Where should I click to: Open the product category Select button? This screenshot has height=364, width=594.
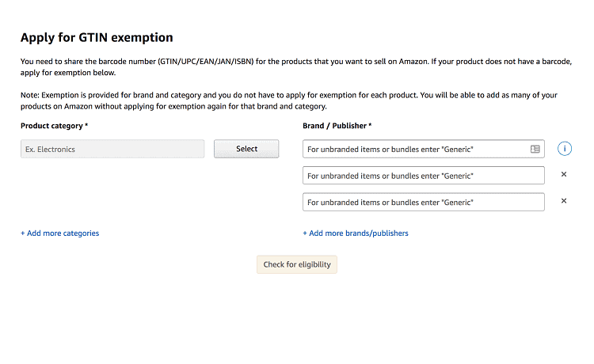tap(246, 149)
